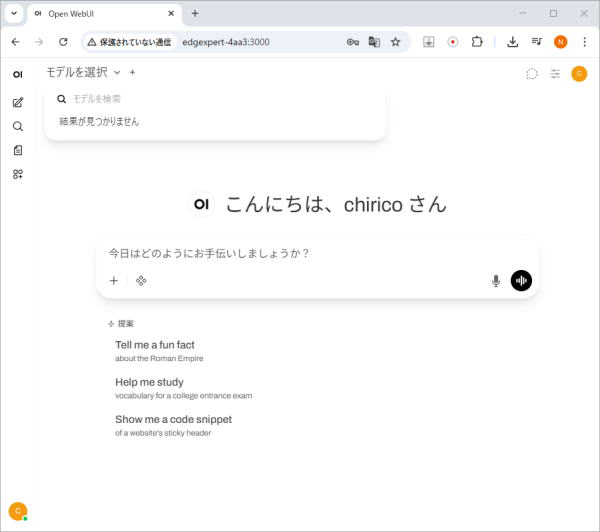Open the integrations icon below the prompt
Viewport: 600px width, 532px height.
pyautogui.click(x=141, y=281)
